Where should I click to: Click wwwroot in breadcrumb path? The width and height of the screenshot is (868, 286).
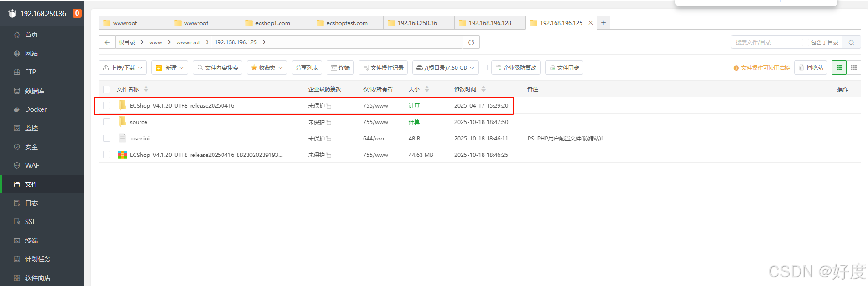(188, 42)
